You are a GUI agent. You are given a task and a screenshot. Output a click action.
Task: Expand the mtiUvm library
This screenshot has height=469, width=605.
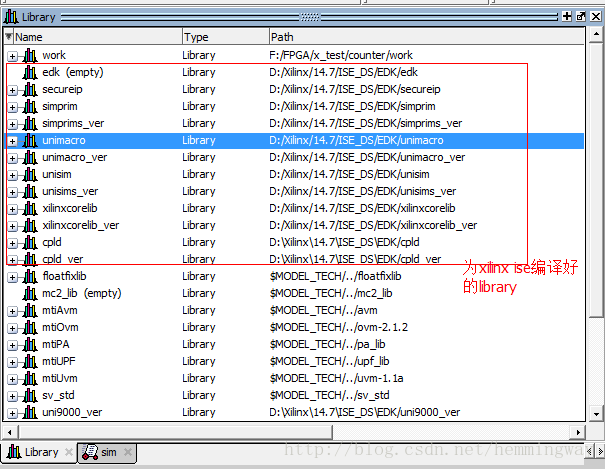12,379
